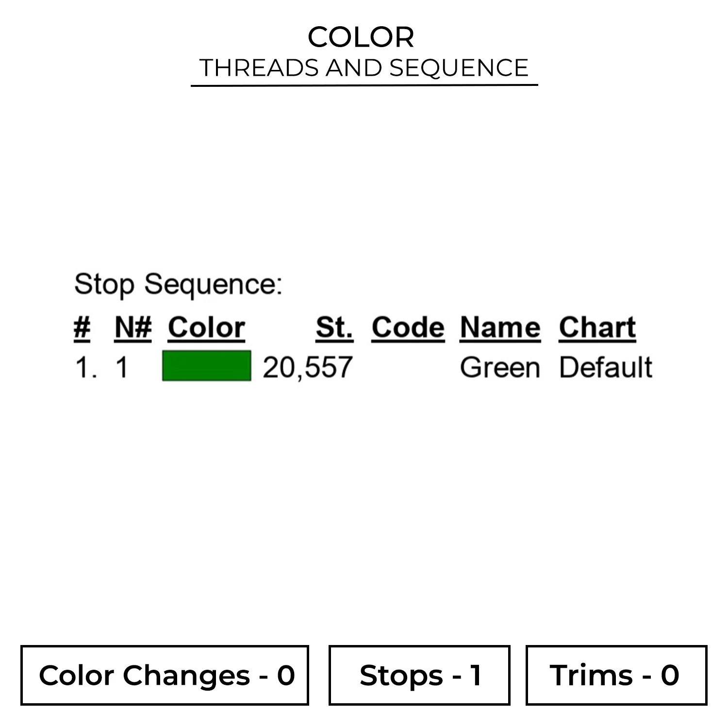Select the # column header
Image resolution: width=728 pixels, height=728 pixels.
[82, 328]
